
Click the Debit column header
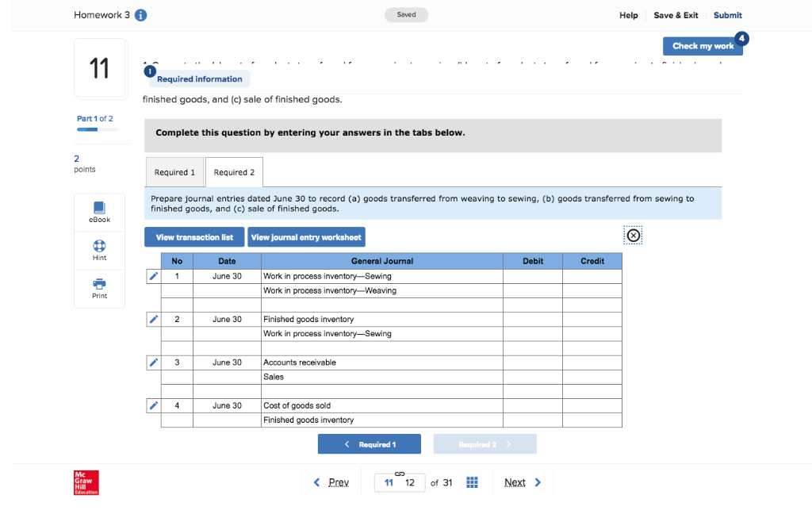coord(533,261)
